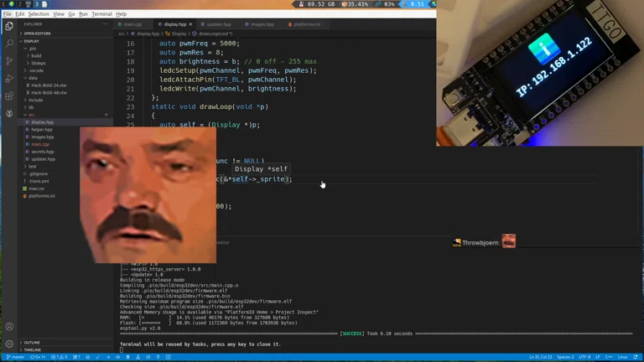Click PlatformIO Clean trash icon
The width and height of the screenshot is (644, 362).
(127, 357)
